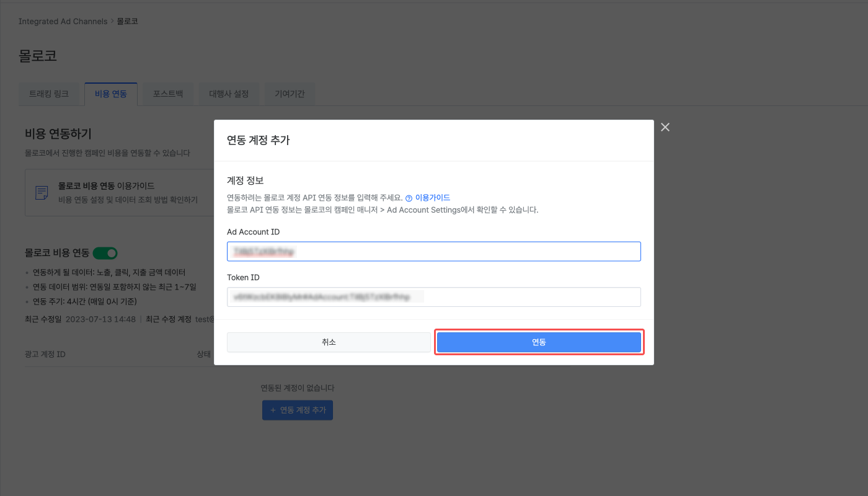Click the 연동 계정 추가 dialog title
Viewport: 868px width, 496px height.
259,141
